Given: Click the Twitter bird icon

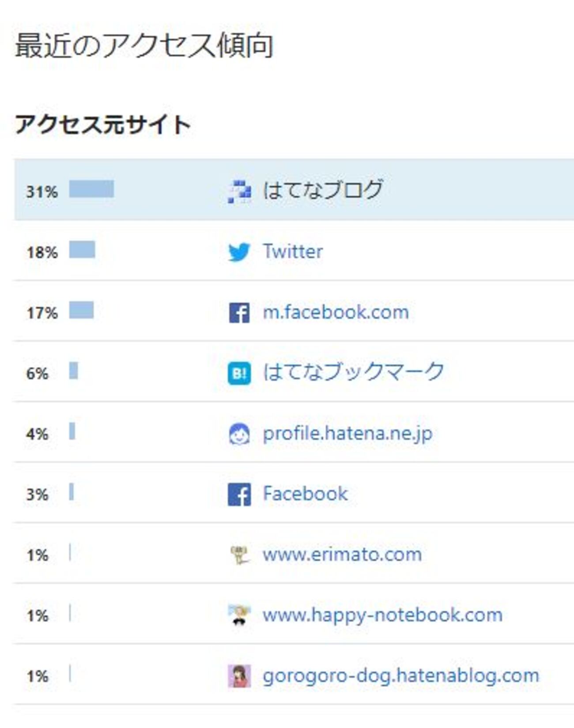Looking at the screenshot, I should [x=239, y=252].
